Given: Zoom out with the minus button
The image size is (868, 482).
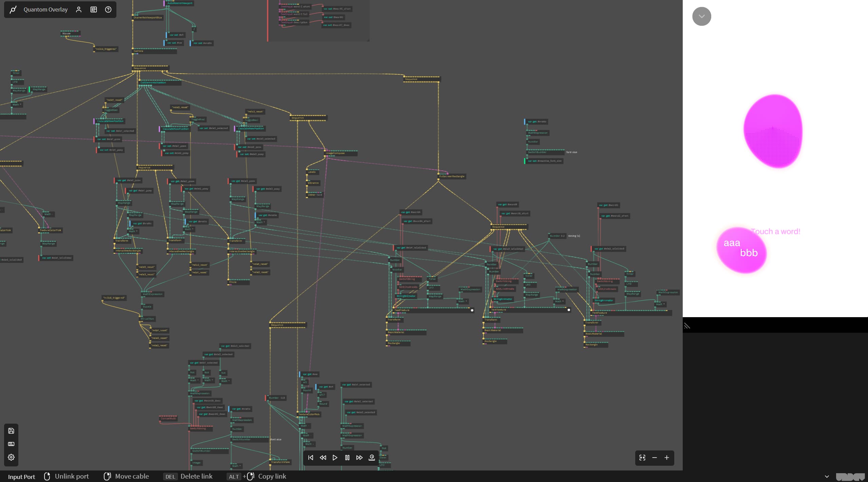Looking at the screenshot, I should (x=655, y=458).
